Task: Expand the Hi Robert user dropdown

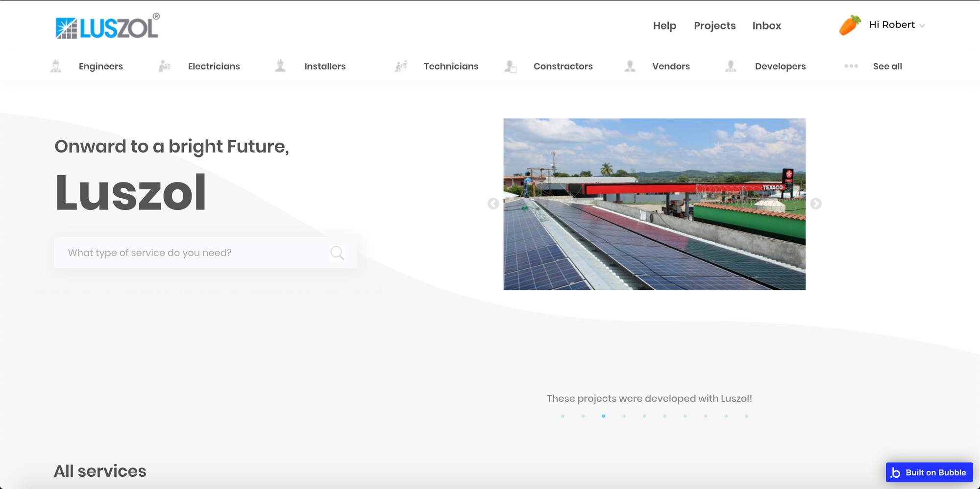Action: (922, 26)
